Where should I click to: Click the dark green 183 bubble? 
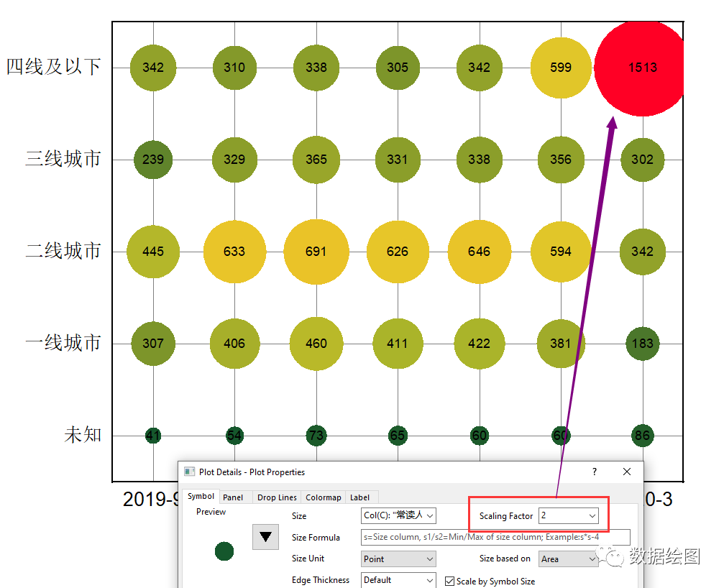coord(642,344)
